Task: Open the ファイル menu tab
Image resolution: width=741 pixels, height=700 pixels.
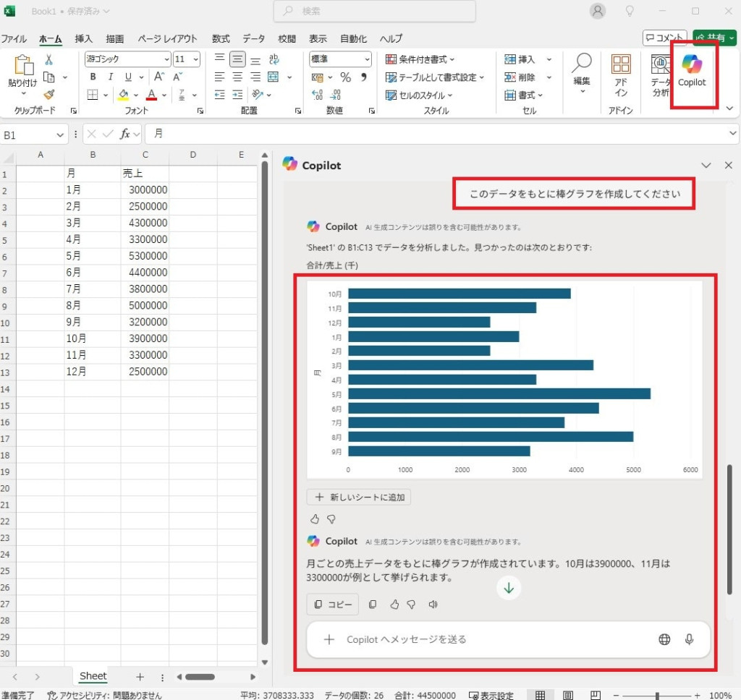Action: tap(13, 39)
